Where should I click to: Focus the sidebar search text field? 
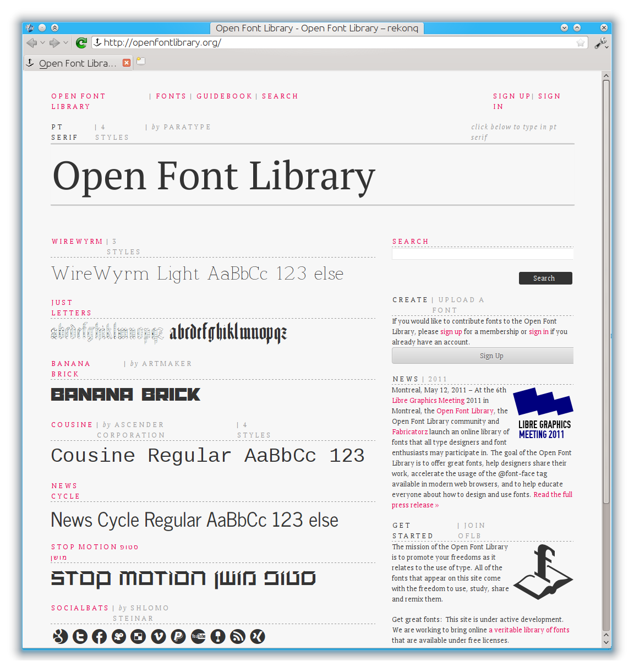pos(483,254)
